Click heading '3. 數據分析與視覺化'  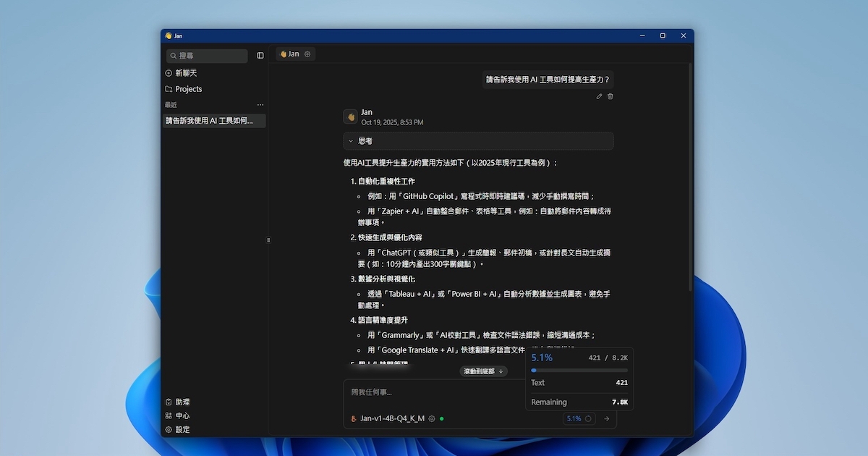pos(383,279)
